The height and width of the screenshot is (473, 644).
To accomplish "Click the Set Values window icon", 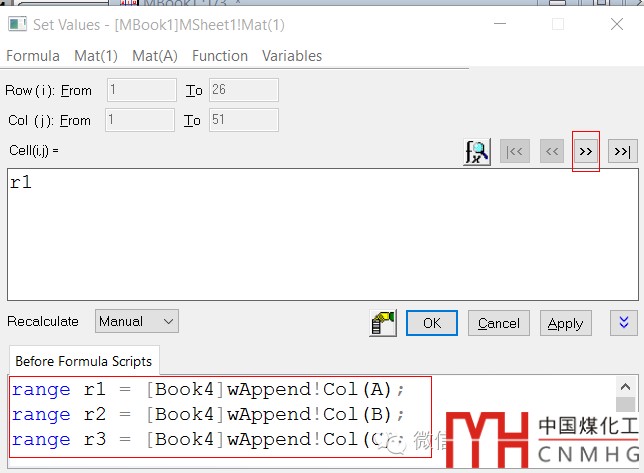I will pyautogui.click(x=17, y=24).
